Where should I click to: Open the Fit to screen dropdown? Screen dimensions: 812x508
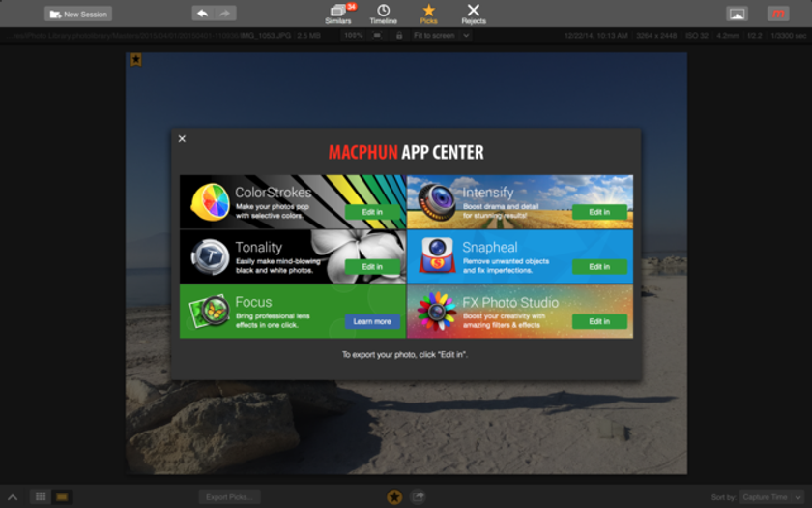point(442,35)
